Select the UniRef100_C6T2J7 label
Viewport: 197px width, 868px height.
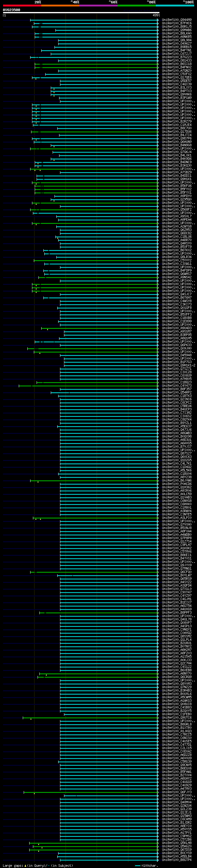pos(177,54)
